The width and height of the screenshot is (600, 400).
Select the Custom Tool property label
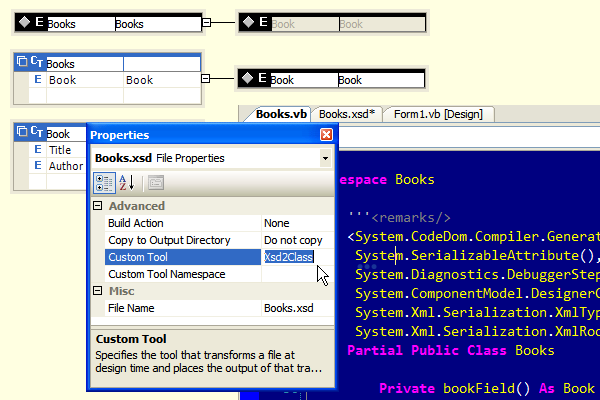pyautogui.click(x=183, y=257)
